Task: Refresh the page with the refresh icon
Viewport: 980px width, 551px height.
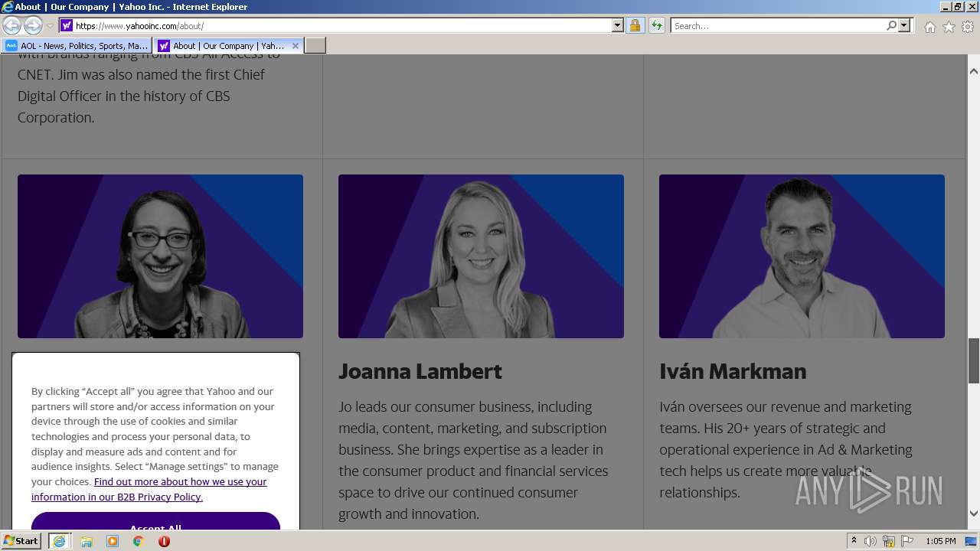Action: click(656, 25)
